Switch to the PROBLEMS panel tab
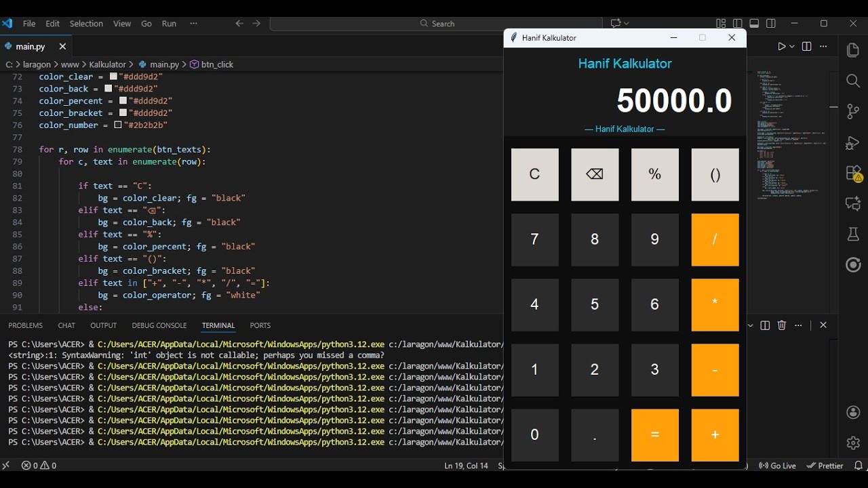868x488 pixels. (x=25, y=325)
